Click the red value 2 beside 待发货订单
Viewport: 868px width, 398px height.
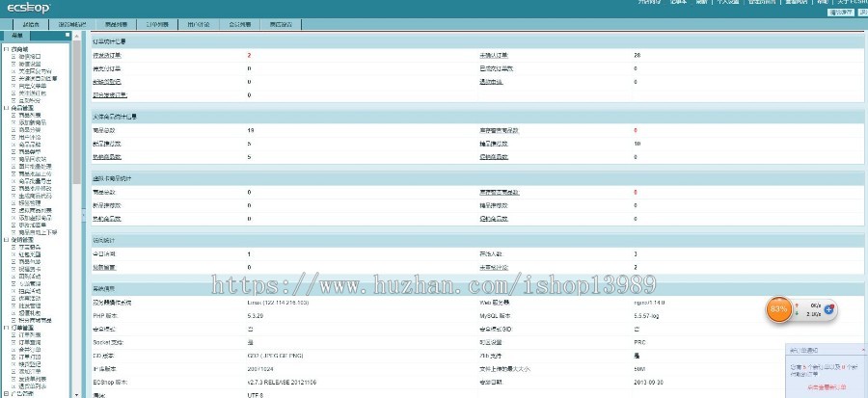(x=249, y=55)
